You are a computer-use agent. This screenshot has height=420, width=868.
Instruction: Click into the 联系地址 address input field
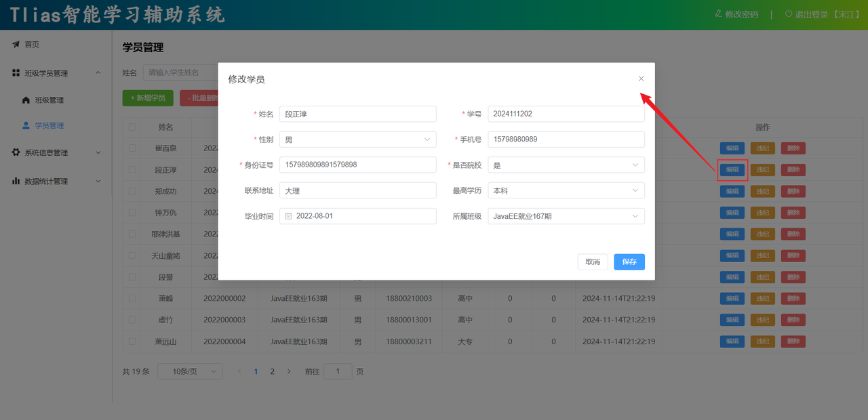click(x=357, y=191)
